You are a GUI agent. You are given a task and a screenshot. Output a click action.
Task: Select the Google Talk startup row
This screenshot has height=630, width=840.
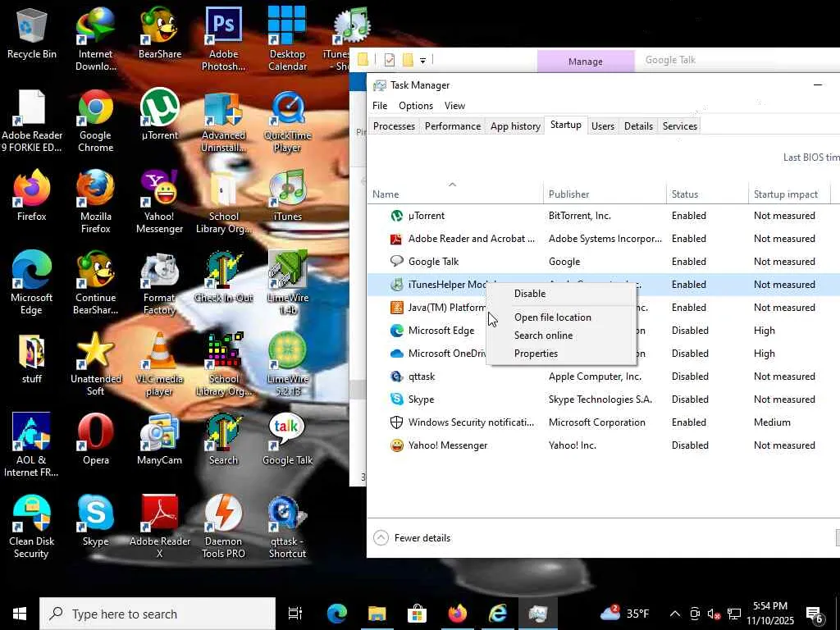pyautogui.click(x=604, y=262)
